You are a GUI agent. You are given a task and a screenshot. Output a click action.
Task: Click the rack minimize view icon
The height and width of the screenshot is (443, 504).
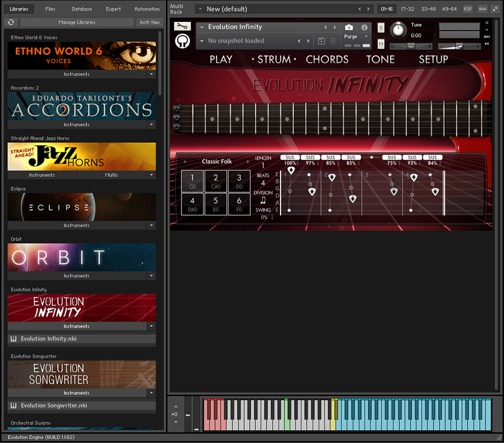pos(495,9)
